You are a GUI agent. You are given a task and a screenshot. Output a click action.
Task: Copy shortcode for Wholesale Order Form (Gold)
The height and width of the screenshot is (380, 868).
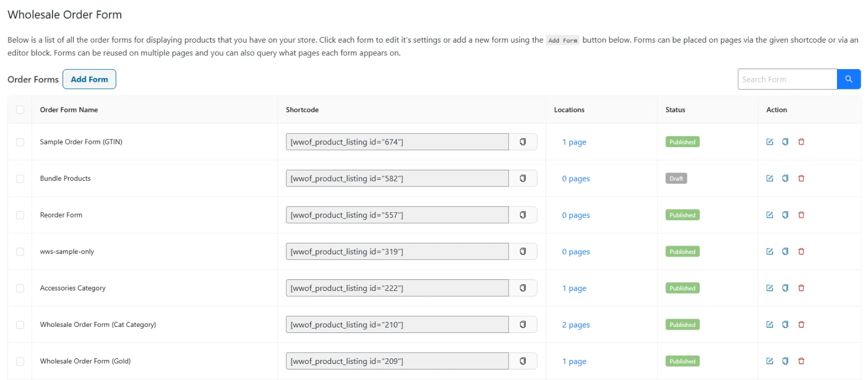pos(523,361)
